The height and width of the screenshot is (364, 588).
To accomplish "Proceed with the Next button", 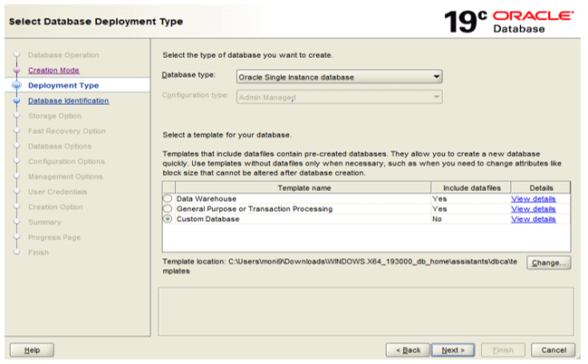I will 453,350.
